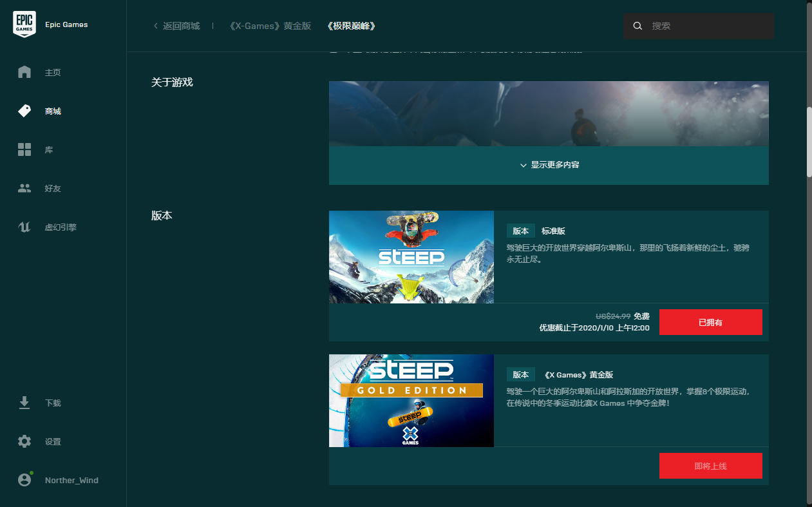Click the 返回商城 link
The image size is (812, 507).
click(x=181, y=26)
